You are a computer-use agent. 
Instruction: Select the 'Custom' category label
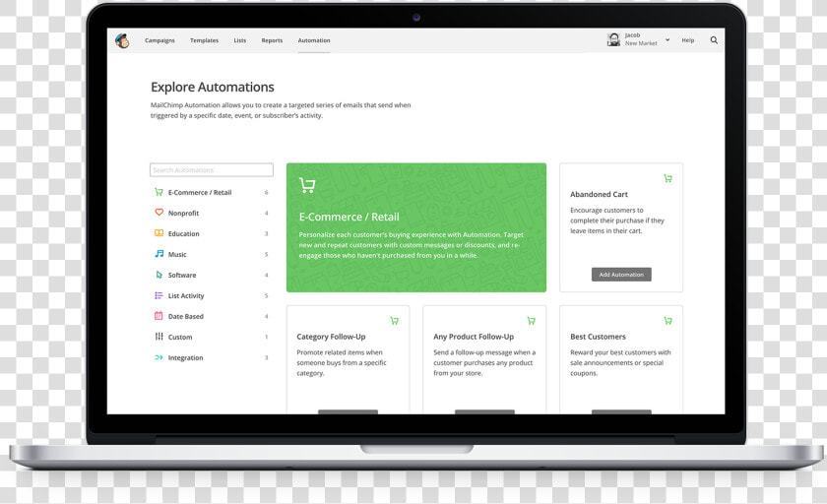tap(180, 337)
